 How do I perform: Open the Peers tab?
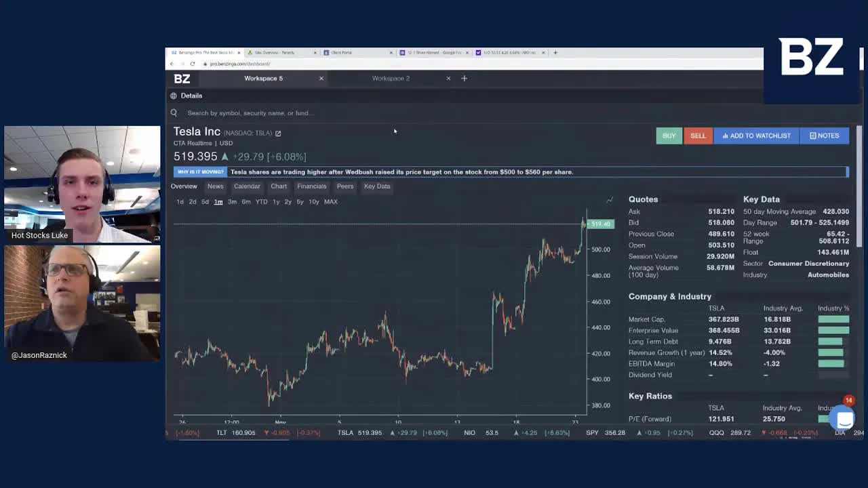[345, 186]
